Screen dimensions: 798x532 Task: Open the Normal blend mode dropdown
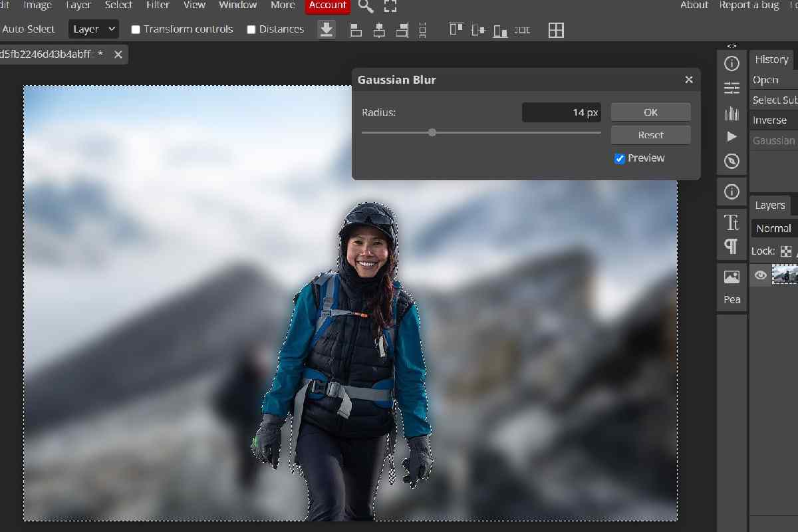[774, 228]
